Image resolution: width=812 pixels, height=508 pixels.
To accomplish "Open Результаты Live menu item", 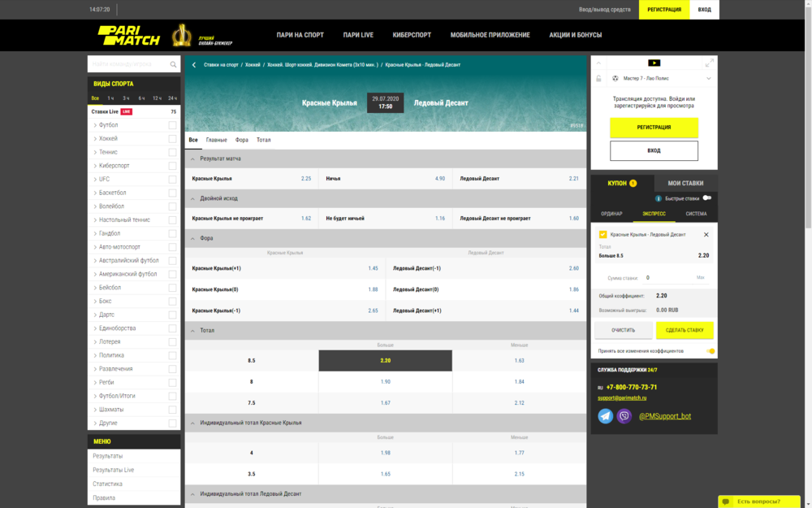I will click(114, 470).
